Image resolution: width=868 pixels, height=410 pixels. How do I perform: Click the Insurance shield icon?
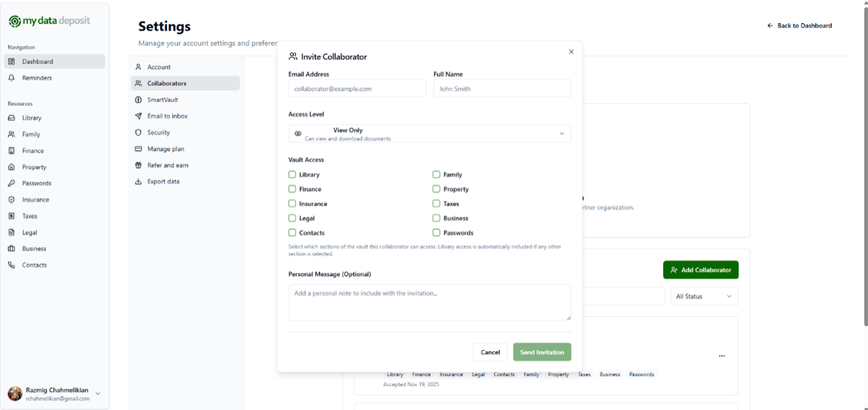click(x=12, y=200)
